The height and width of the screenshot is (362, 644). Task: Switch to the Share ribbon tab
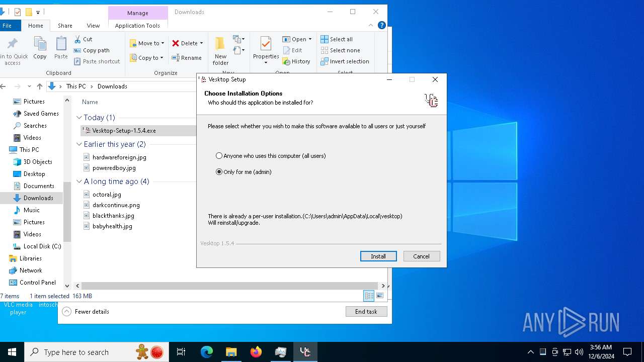coord(65,26)
